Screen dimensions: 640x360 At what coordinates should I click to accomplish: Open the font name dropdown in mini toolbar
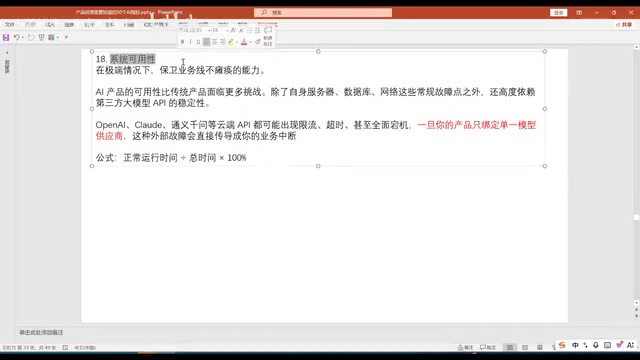pyautogui.click(x=209, y=31)
